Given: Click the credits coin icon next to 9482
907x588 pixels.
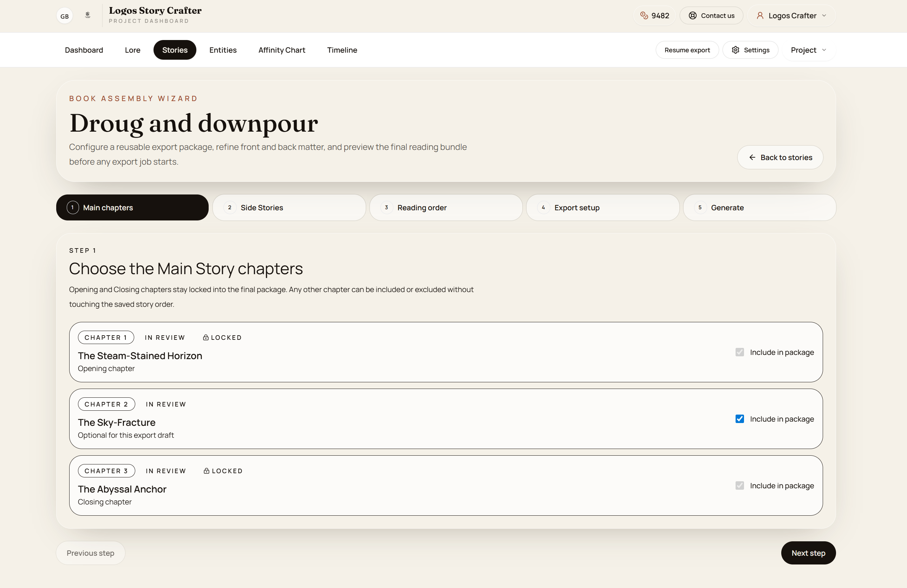Looking at the screenshot, I should (644, 15).
